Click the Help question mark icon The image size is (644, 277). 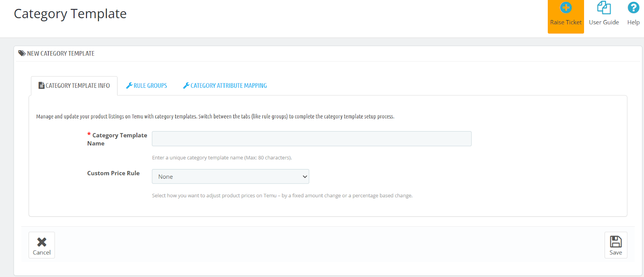[633, 8]
